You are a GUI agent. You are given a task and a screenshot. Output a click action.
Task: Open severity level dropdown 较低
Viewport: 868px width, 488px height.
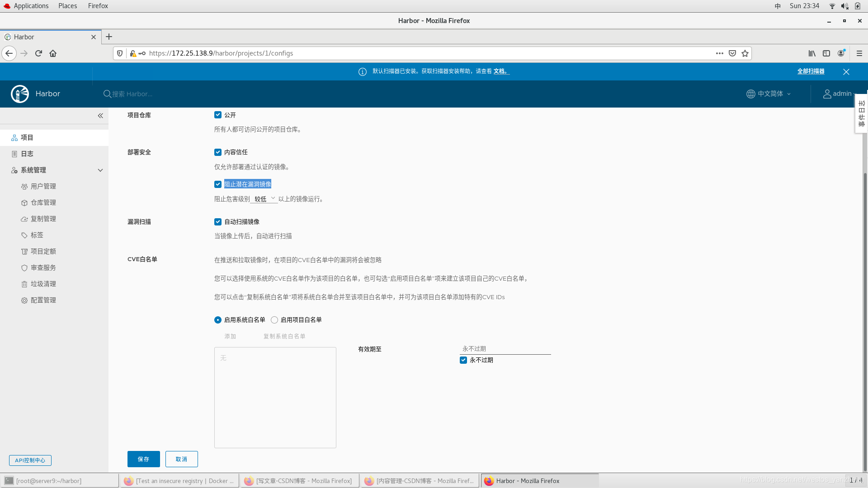pyautogui.click(x=264, y=199)
